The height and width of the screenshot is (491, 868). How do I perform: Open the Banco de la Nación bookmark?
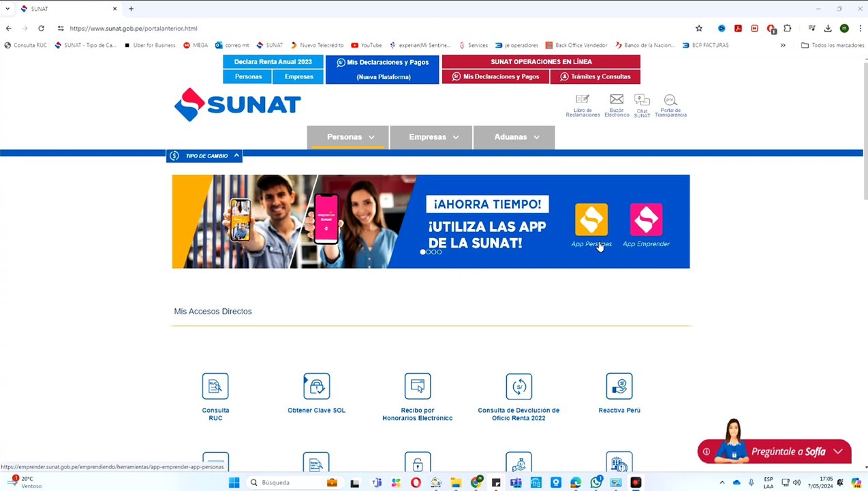[645, 45]
